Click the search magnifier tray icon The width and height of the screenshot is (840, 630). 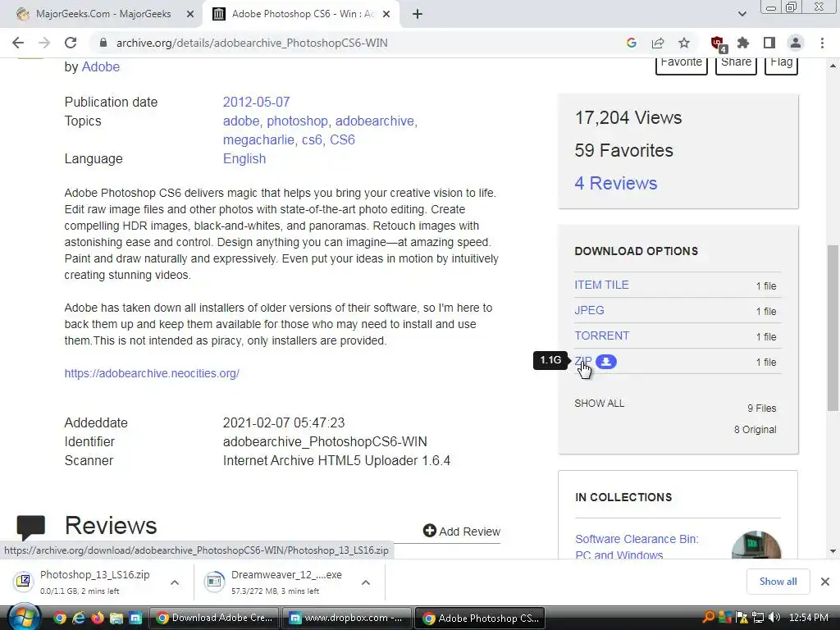click(x=708, y=618)
